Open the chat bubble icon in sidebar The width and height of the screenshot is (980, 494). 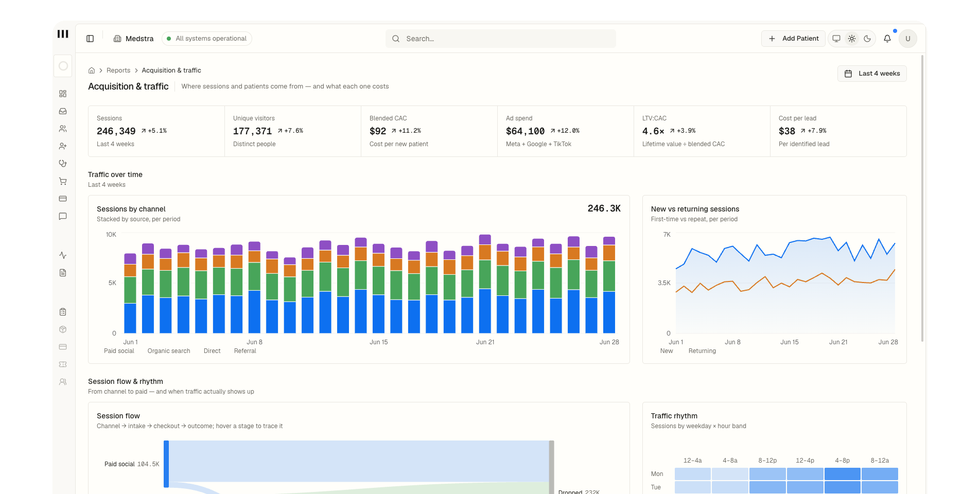coord(63,216)
